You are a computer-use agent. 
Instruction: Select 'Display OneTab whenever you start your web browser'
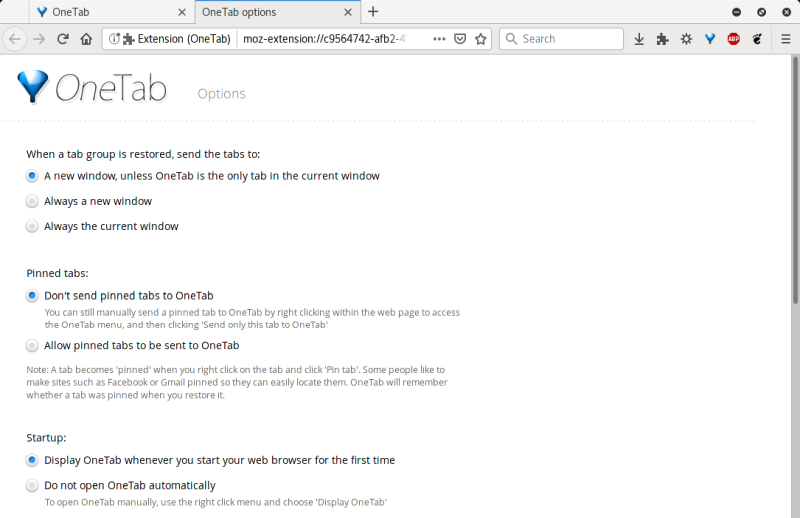coord(32,460)
